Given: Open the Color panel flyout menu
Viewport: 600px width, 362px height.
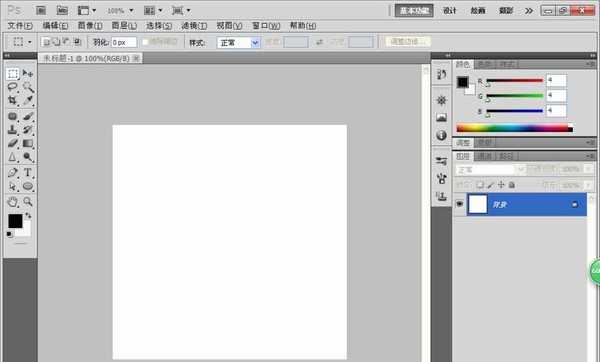Looking at the screenshot, I should (590, 64).
